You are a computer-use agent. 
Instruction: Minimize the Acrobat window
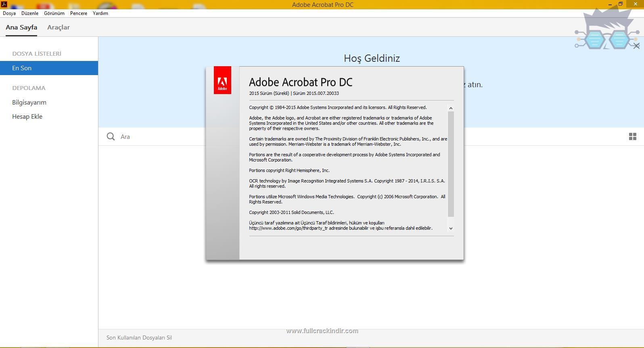tap(610, 4)
